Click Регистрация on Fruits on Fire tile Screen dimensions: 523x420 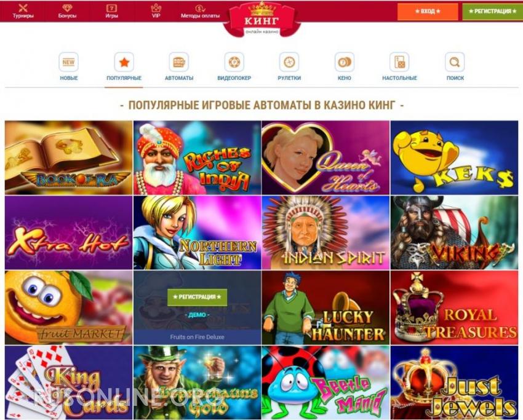point(197,296)
